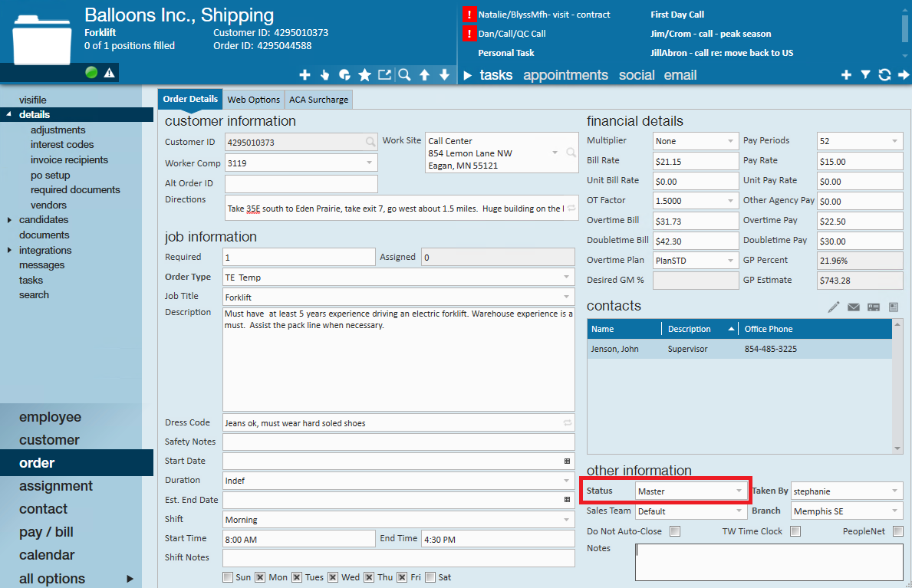Toggle the TW Time Clock checkbox
The height and width of the screenshot is (588, 912).
(x=795, y=531)
